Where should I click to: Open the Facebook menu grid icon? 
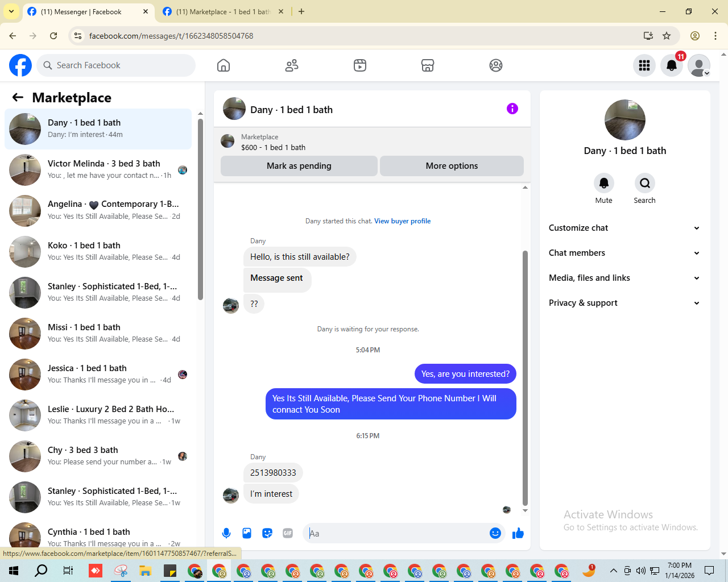[644, 65]
